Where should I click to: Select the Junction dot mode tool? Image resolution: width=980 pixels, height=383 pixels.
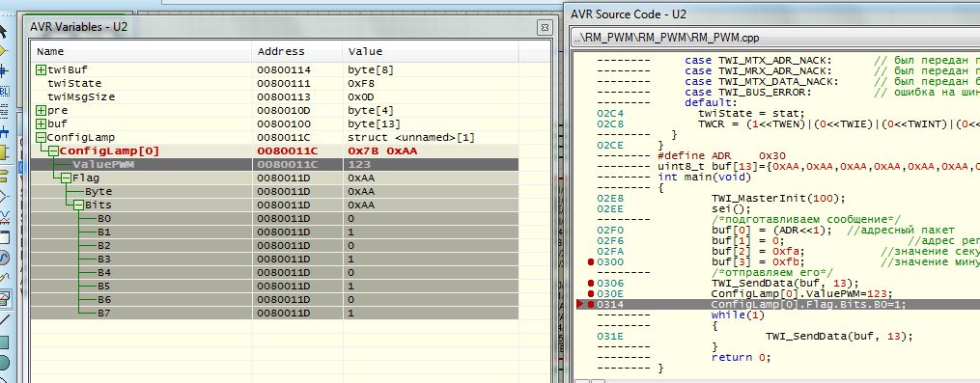[x=4, y=70]
